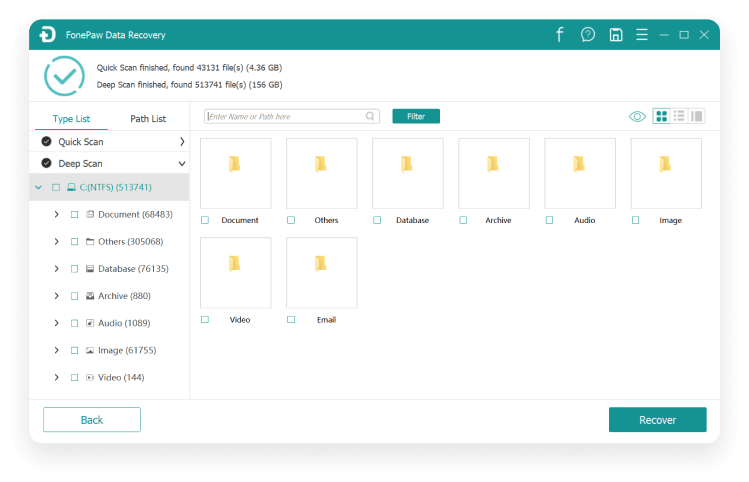Expand the Quick Scan section arrow
749x482 pixels.
tap(182, 141)
